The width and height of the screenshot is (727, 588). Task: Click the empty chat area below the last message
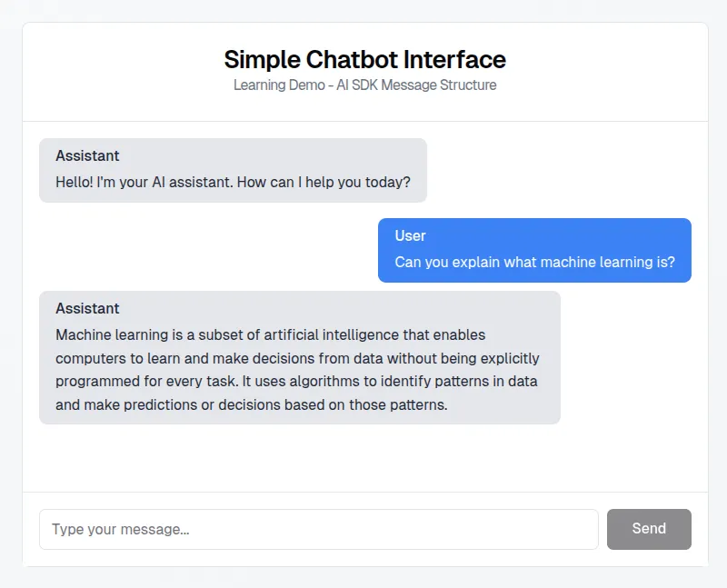(364, 457)
